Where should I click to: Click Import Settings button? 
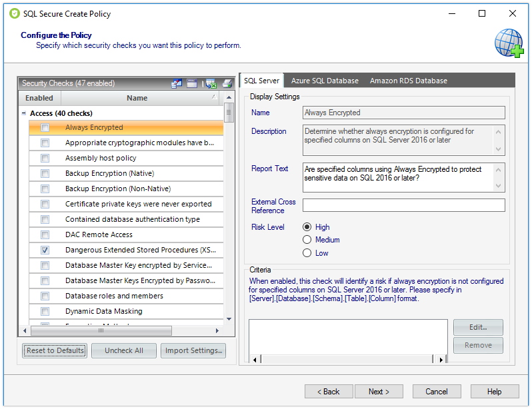193,350
